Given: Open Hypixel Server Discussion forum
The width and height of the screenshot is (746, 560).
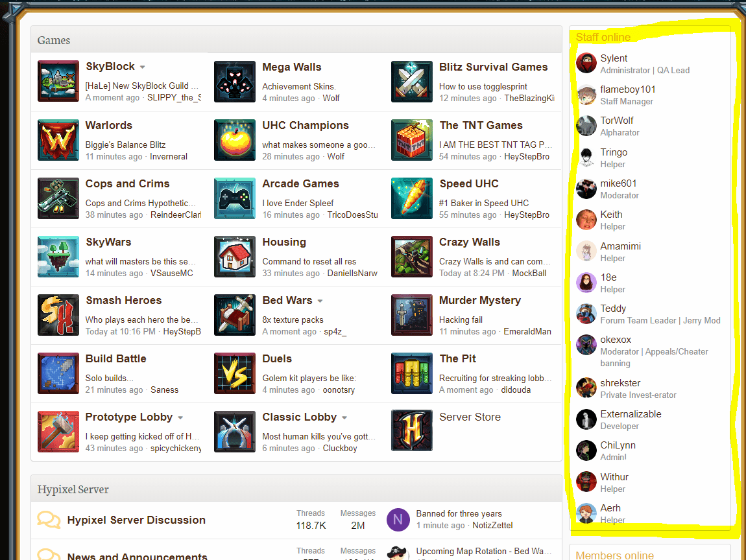Looking at the screenshot, I should 136,520.
